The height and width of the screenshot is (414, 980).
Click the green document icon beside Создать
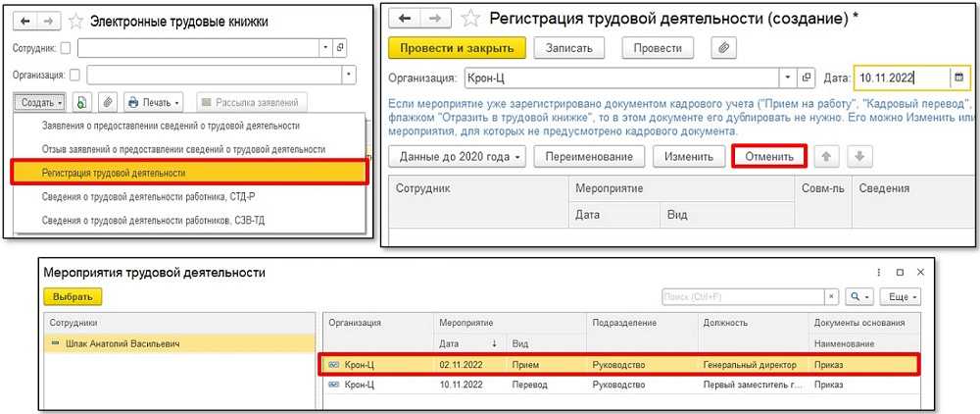click(x=82, y=102)
